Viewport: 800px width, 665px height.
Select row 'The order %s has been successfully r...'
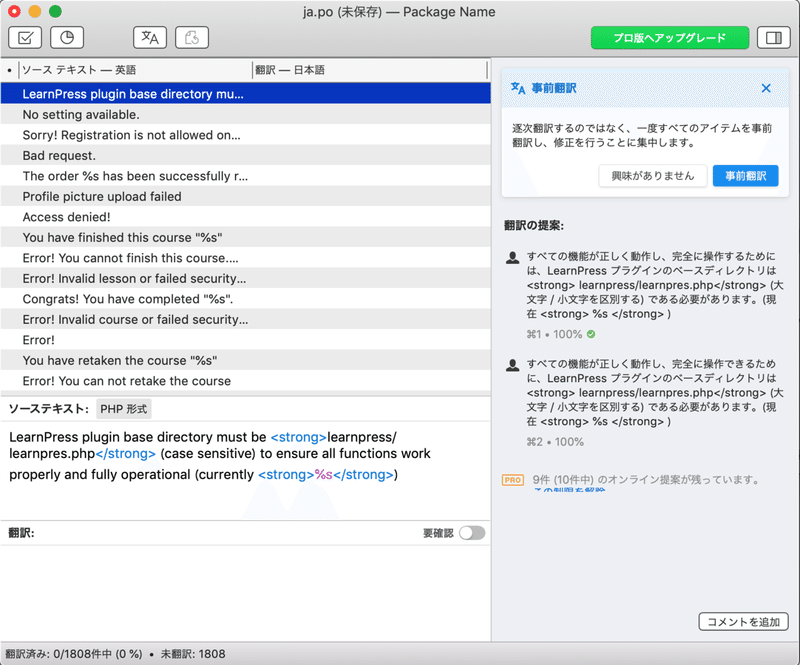245,176
